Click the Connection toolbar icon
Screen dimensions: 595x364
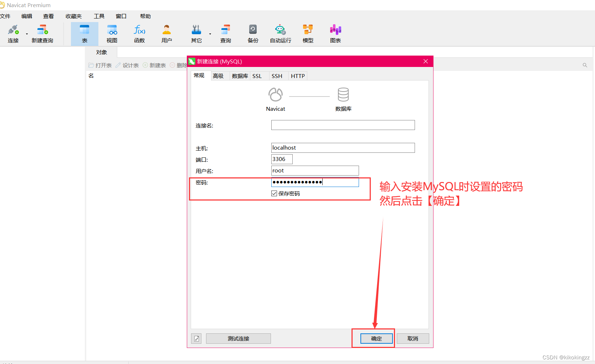pos(13,34)
